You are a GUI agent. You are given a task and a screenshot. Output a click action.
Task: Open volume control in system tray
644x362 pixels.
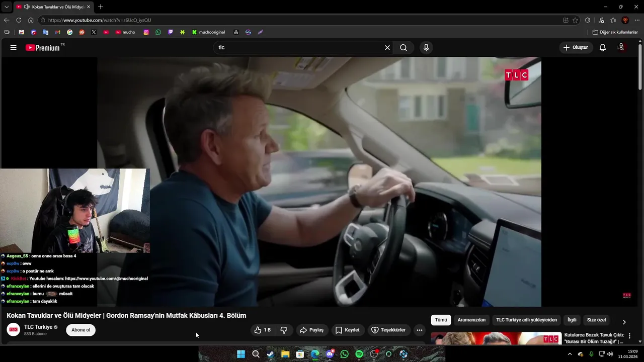point(610,354)
